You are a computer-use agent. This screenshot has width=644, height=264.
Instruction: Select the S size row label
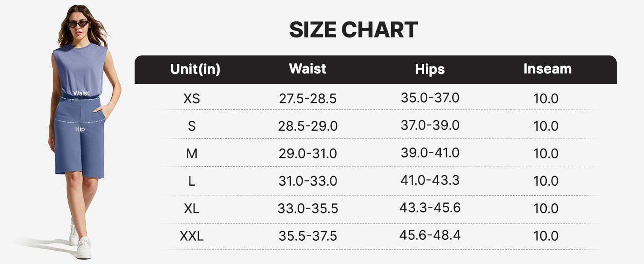coord(192,126)
